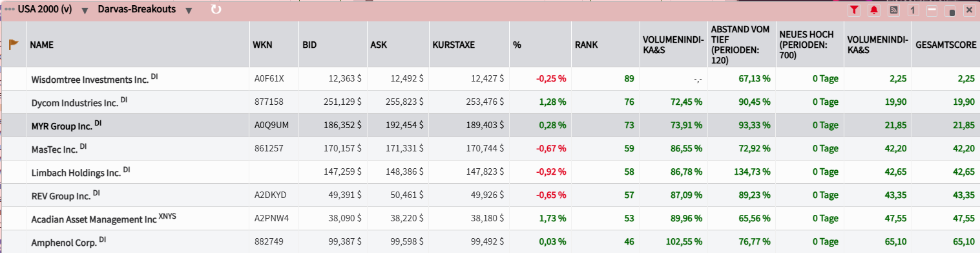The image size is (980, 253).
Task: Click the RSS feed icon
Action: [893, 10]
